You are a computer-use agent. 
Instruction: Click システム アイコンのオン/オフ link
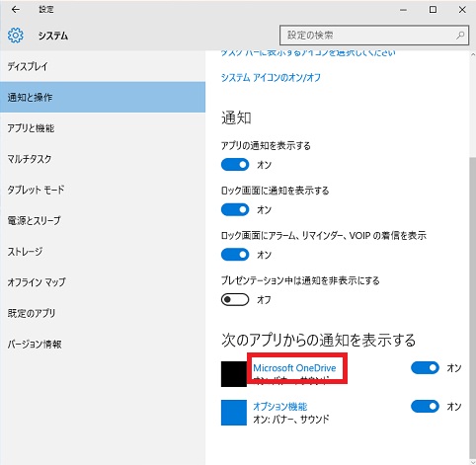point(271,78)
